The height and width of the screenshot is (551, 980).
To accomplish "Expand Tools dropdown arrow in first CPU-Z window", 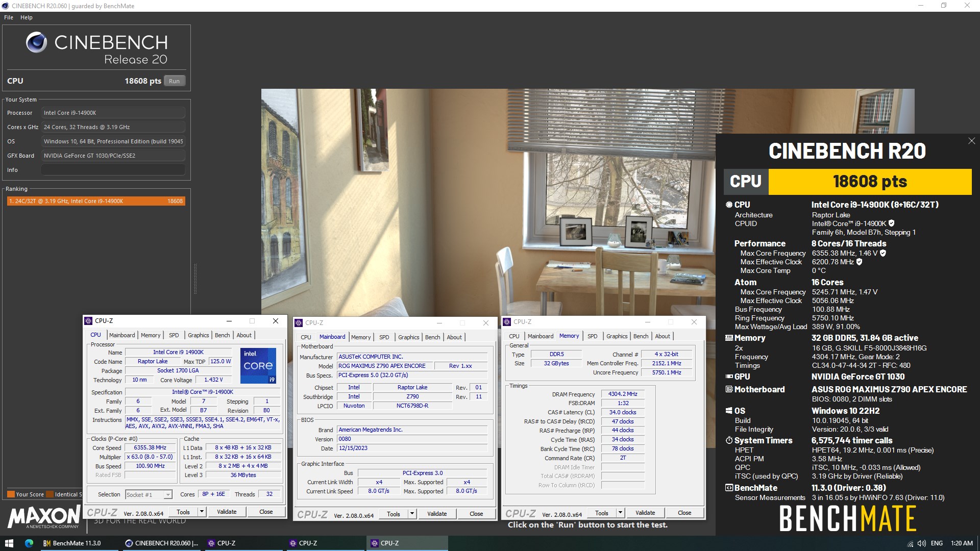I will [x=202, y=512].
